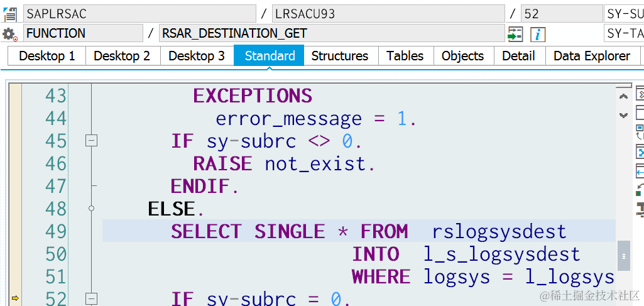Image resolution: width=644 pixels, height=306 pixels.
Task: Click the scroll up arrow in code editor
Action: 623,97
